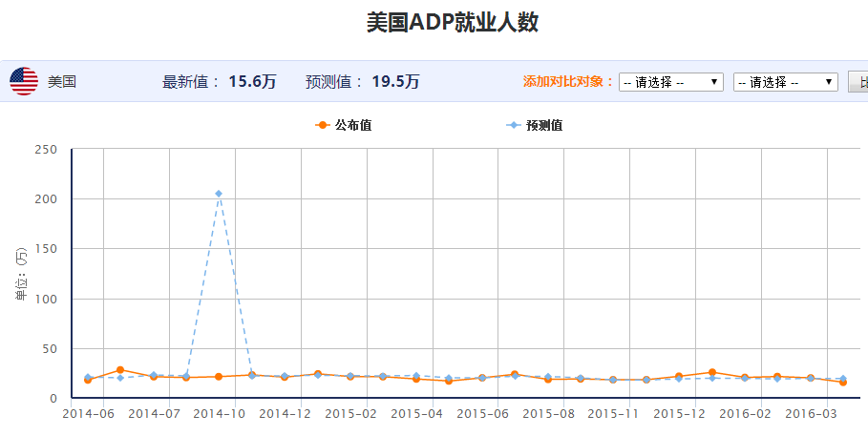The height and width of the screenshot is (436, 868).
Task: Click x-axis label 2016-03
Action: pyautogui.click(x=810, y=414)
